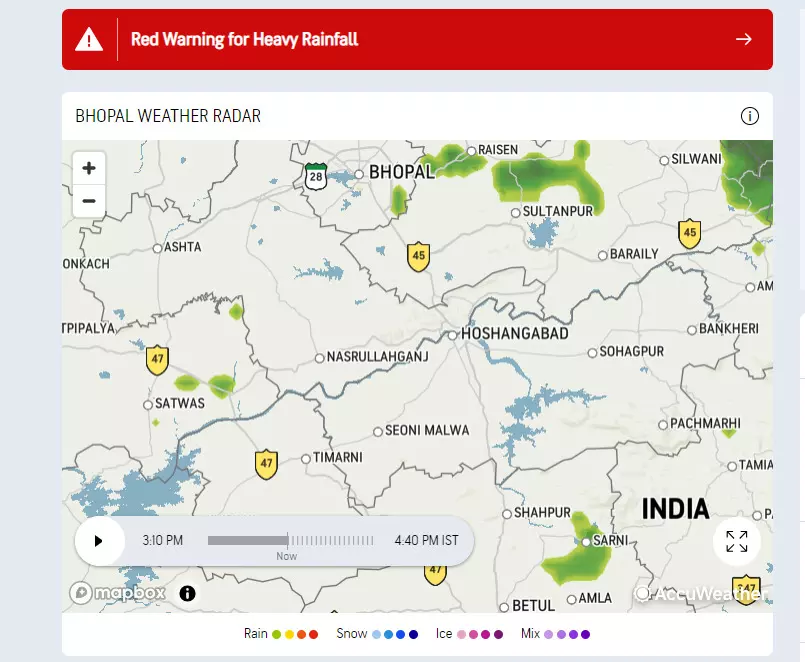Zoom in on the radar map

(89, 168)
